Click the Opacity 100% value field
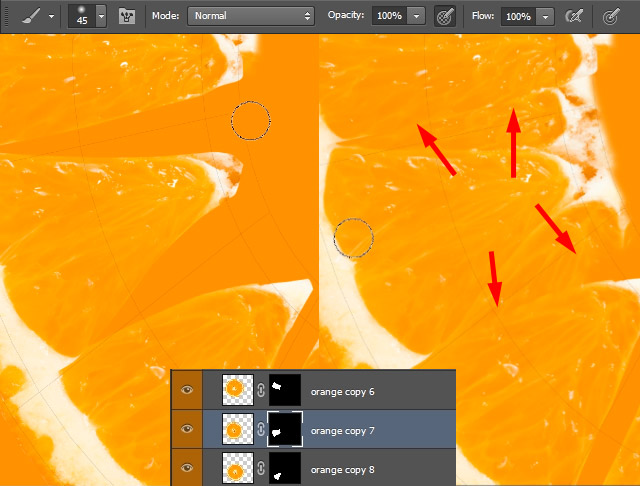Image resolution: width=640 pixels, height=486 pixels. 389,16
